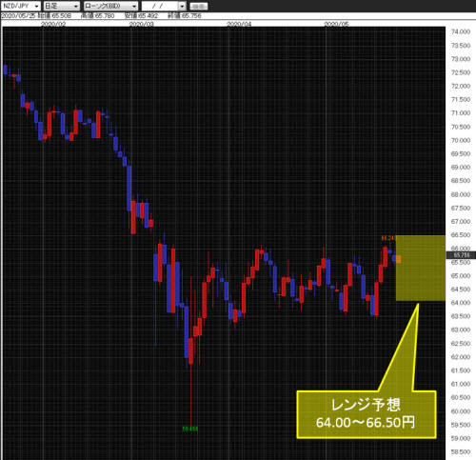Click the latest orange candlestick
Screen dimensions: 476x460
tap(399, 259)
